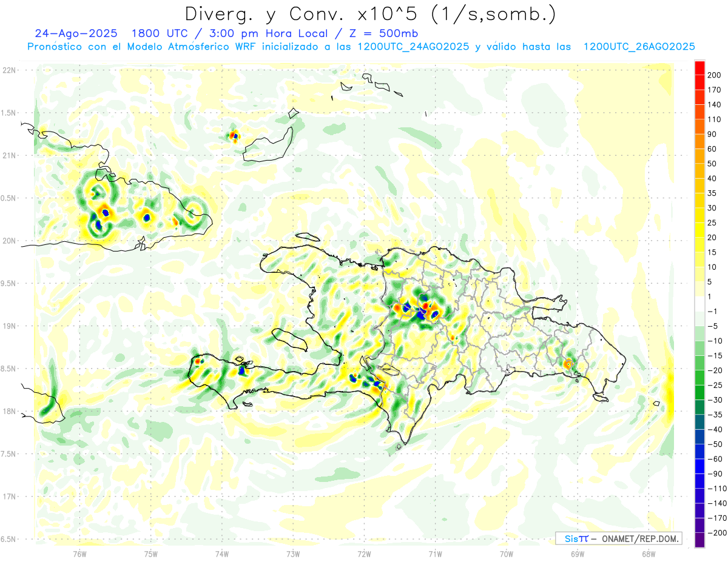The height and width of the screenshot is (562, 728).
Task: Click the colorbar value "-60"
Action: click(x=715, y=459)
